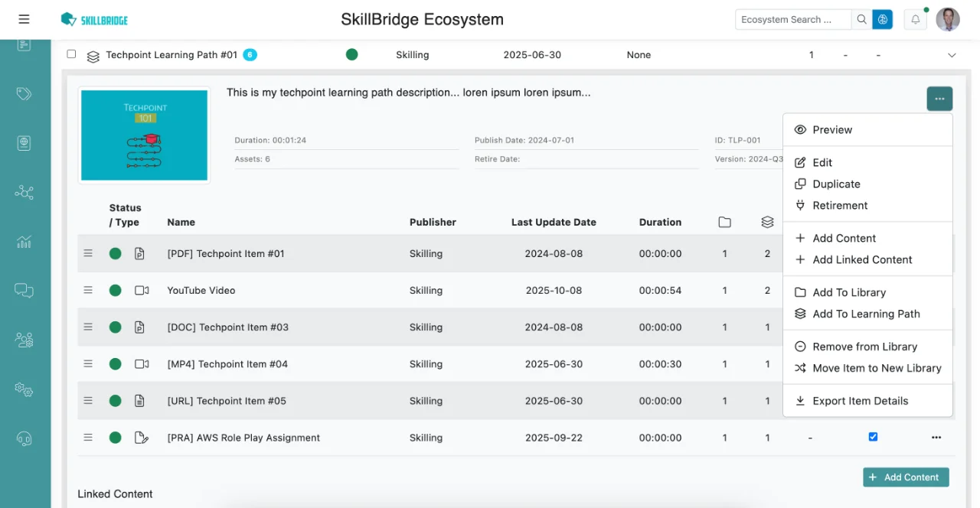Open AWS Role Play Assignment row options
980x508 pixels.
(936, 438)
